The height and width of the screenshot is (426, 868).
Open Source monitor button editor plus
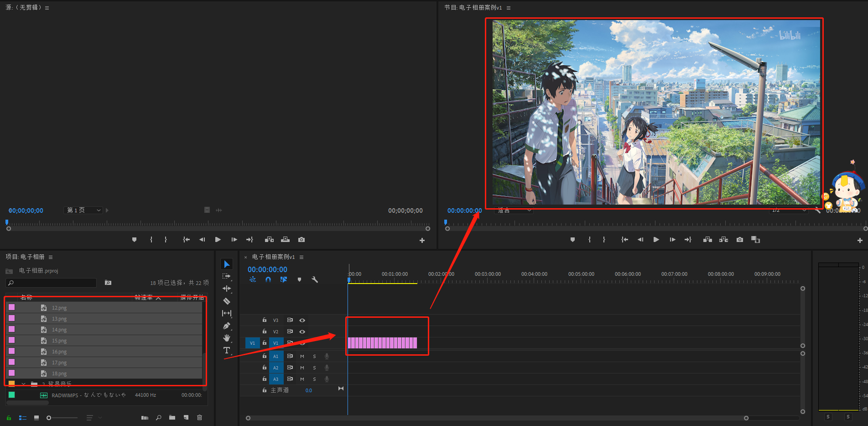422,240
